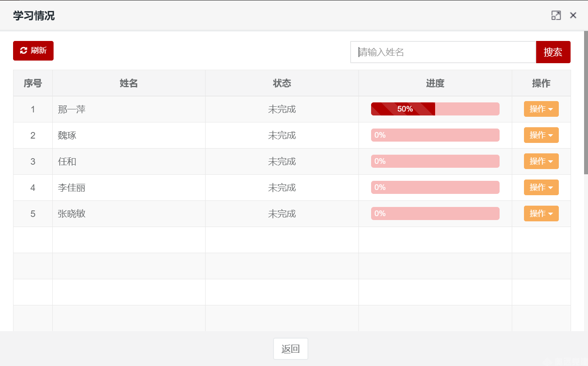Expand 操作 dropdown for 李佳丽

click(541, 187)
